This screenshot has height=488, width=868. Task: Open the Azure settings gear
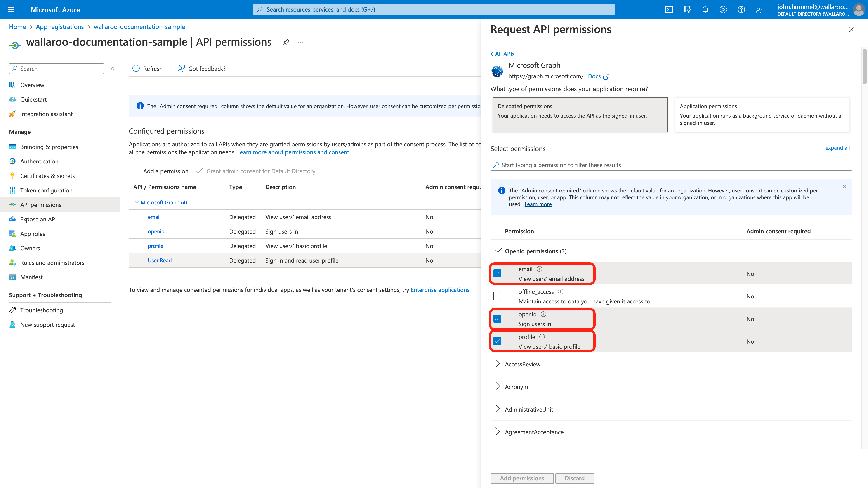tap(723, 9)
